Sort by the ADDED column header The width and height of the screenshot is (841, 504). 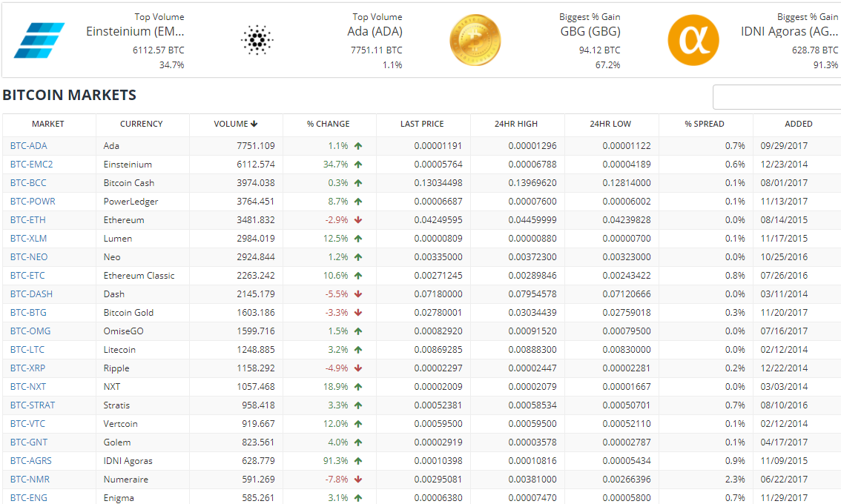799,124
